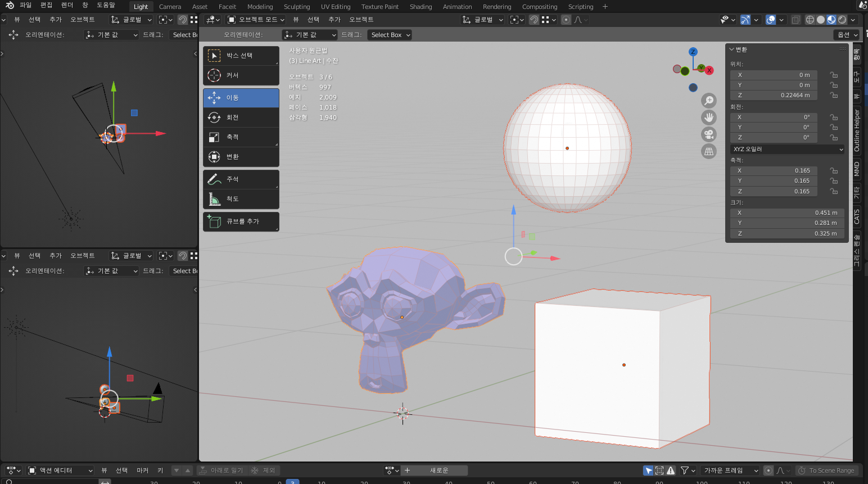This screenshot has width=868, height=484.
Task: Switch to rendered viewport shading
Action: click(x=842, y=20)
